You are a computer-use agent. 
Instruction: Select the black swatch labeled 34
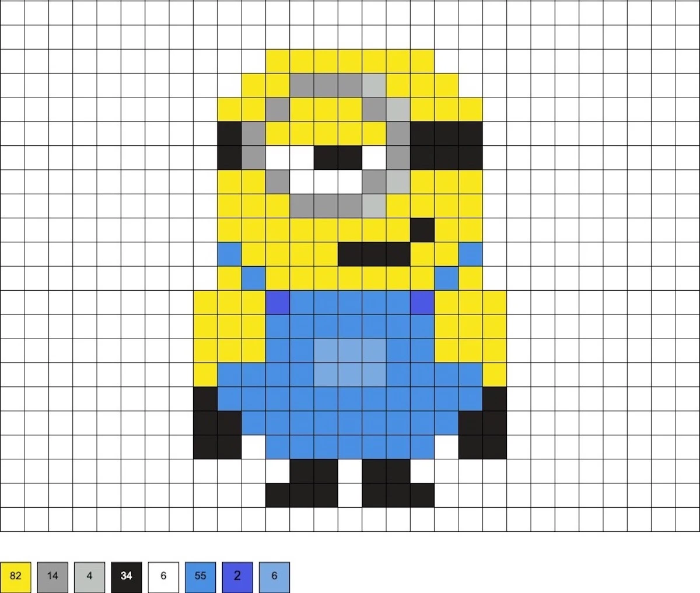click(x=126, y=576)
